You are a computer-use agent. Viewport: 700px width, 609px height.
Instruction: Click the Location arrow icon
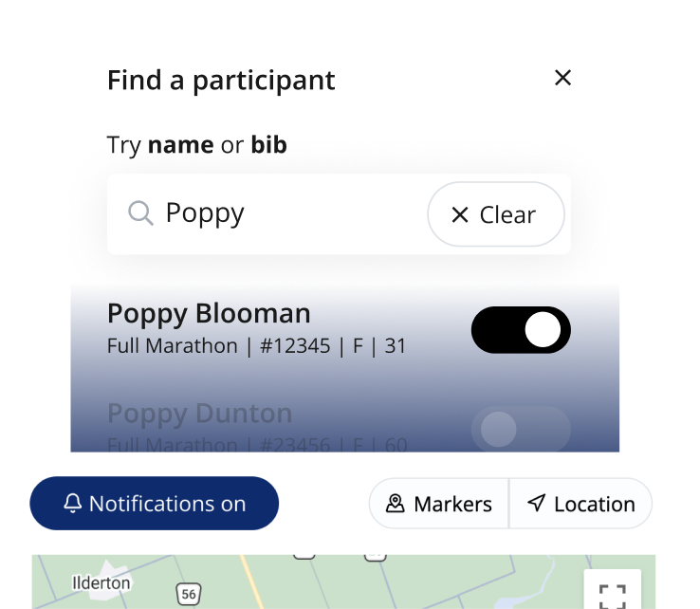(x=537, y=504)
